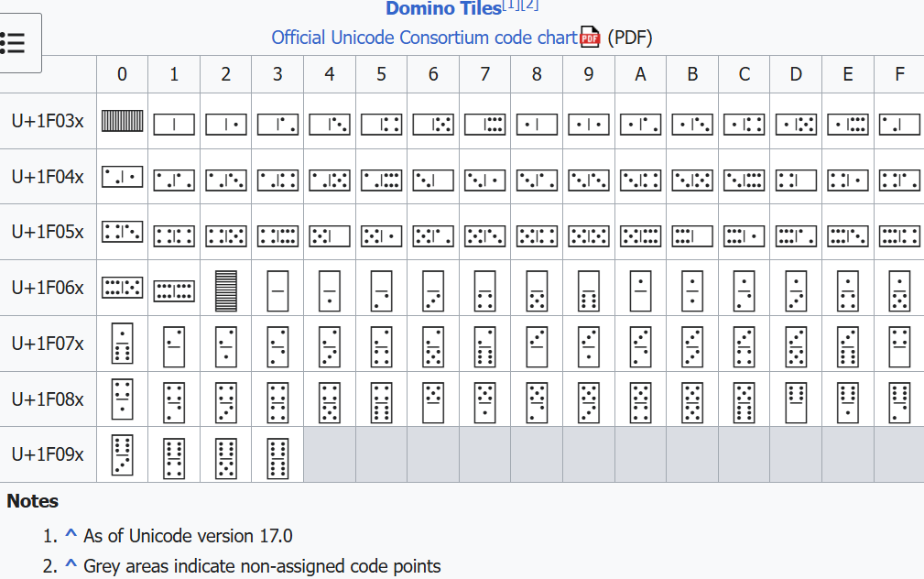The width and height of the screenshot is (924, 579).
Task: Click the red PDF file icon
Action: [x=590, y=38]
